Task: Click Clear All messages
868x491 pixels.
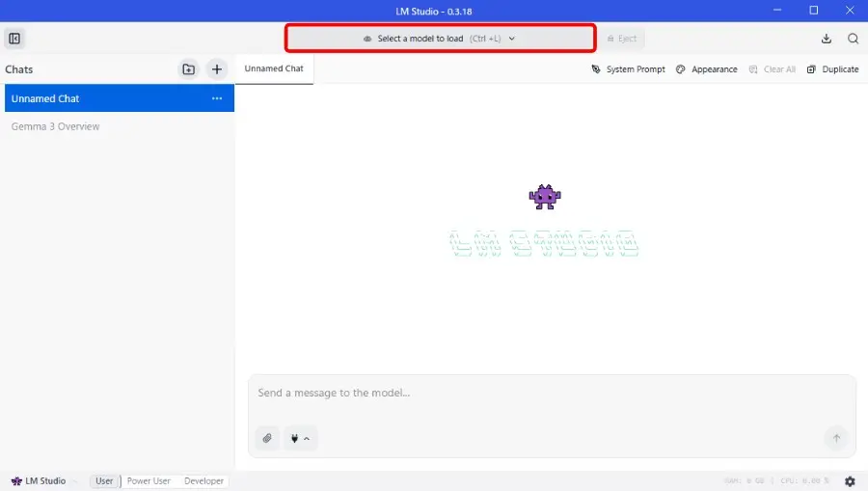Action: click(x=773, y=69)
